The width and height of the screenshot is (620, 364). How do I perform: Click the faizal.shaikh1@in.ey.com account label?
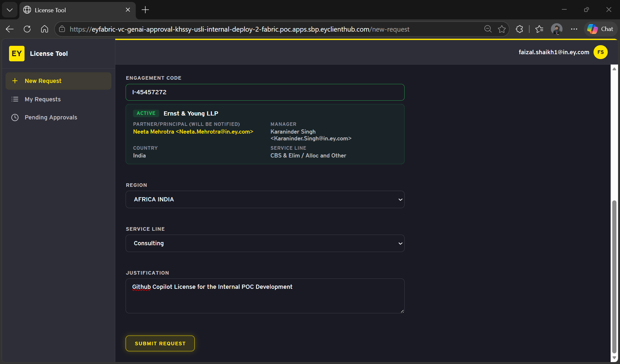click(x=554, y=52)
